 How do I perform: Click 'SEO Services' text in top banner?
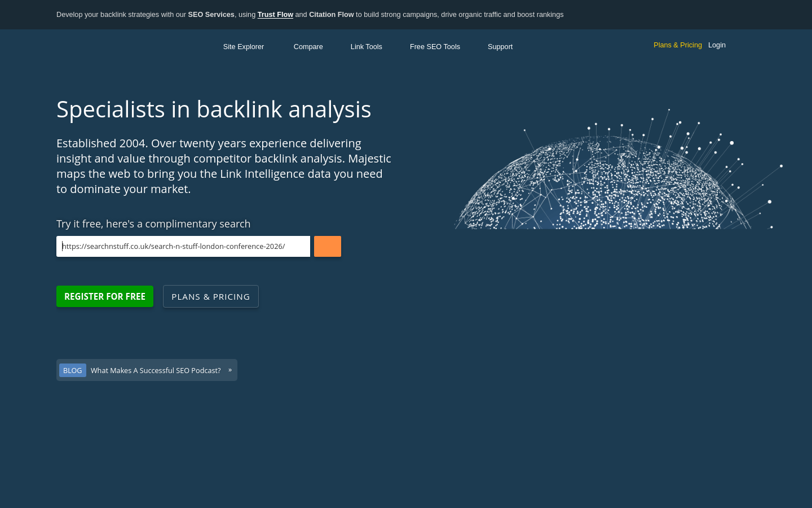[x=211, y=15]
